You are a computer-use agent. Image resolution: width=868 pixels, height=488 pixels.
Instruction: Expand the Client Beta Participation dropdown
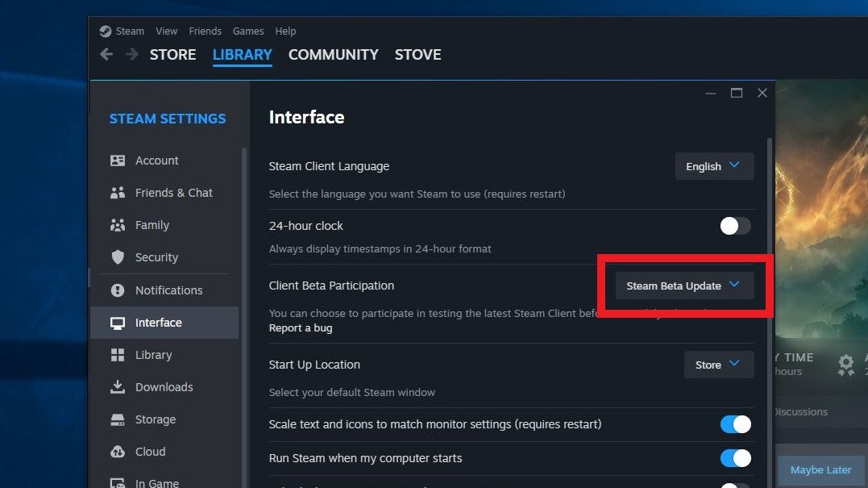[x=684, y=286]
